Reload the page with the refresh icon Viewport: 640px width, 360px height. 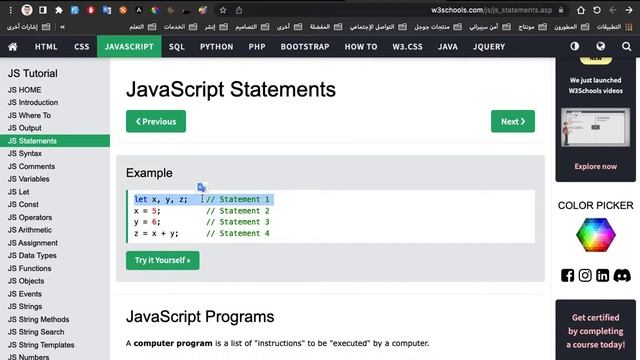597,10
